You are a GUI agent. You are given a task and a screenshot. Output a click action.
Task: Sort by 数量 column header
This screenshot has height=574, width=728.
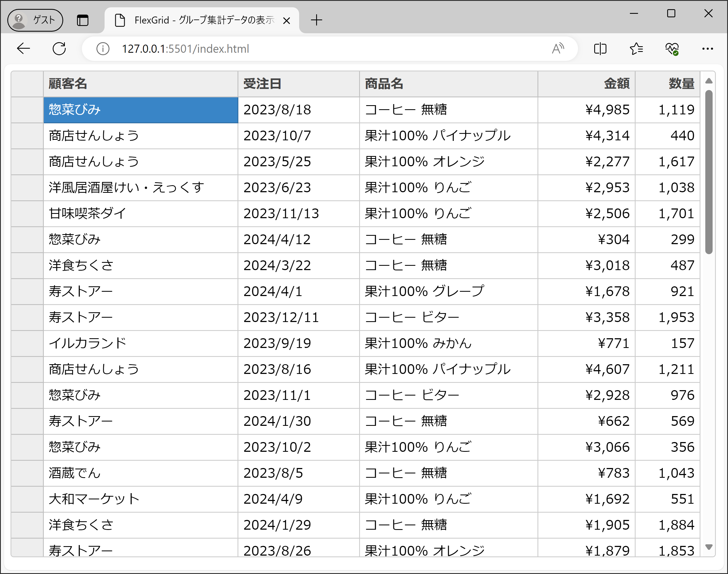[667, 84]
